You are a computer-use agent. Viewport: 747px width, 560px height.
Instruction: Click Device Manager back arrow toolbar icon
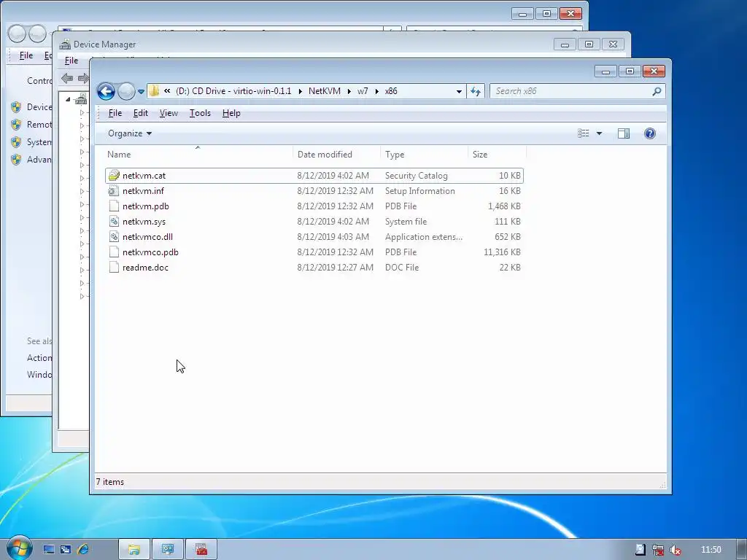[x=67, y=78]
